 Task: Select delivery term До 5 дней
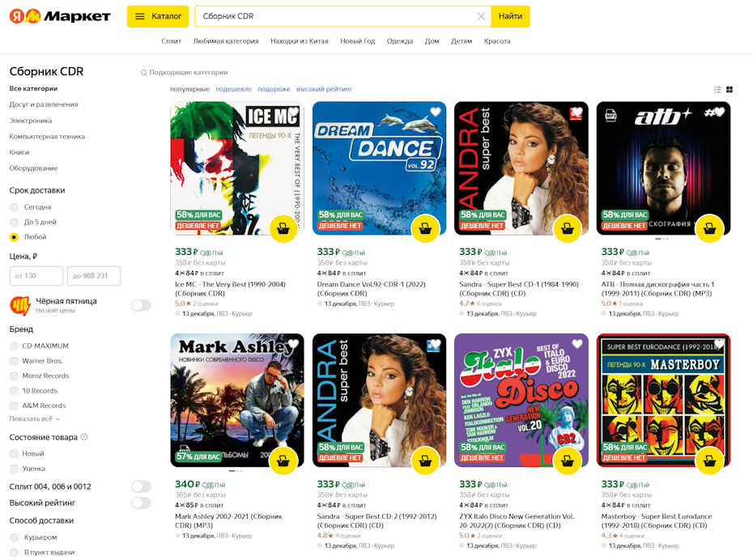pos(15,223)
